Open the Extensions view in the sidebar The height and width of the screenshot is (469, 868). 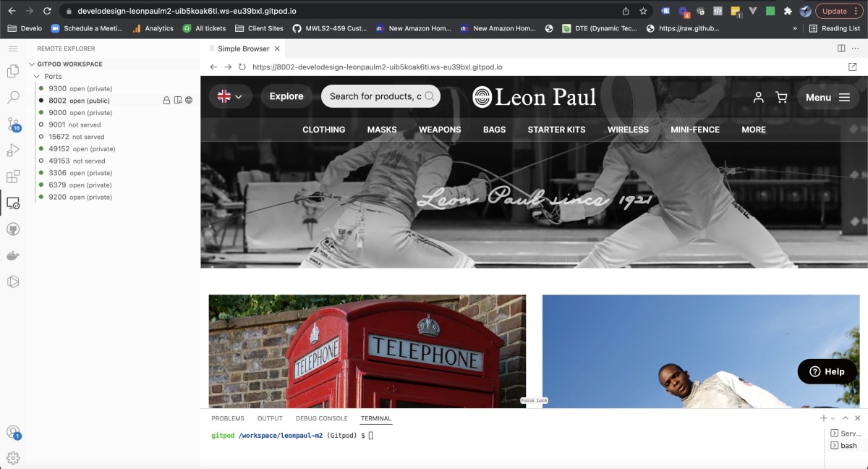[x=12, y=176]
